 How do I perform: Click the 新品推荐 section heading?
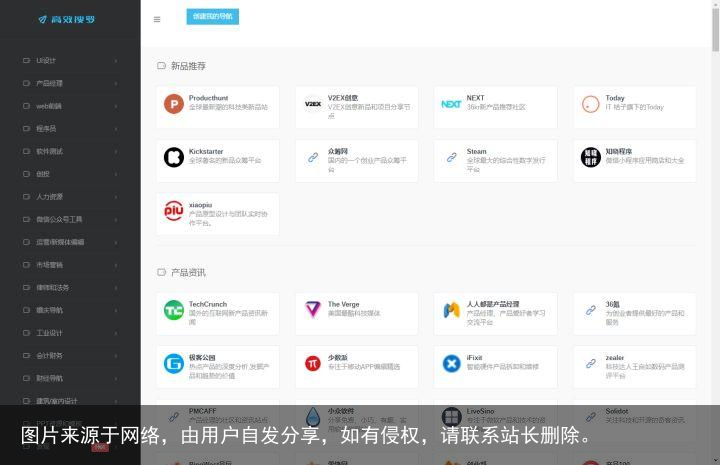(x=188, y=66)
